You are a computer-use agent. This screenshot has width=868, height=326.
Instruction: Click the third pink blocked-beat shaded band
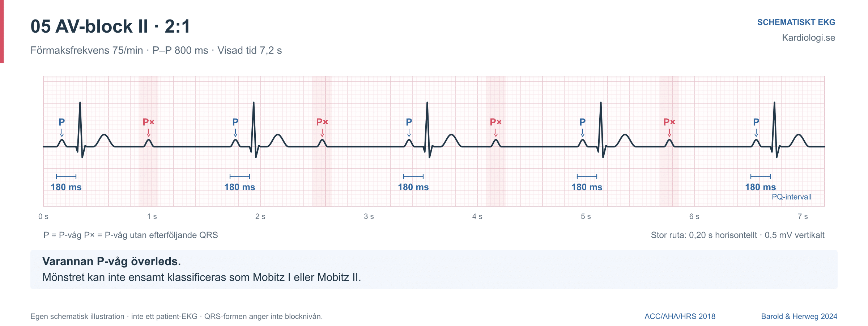pos(496,141)
